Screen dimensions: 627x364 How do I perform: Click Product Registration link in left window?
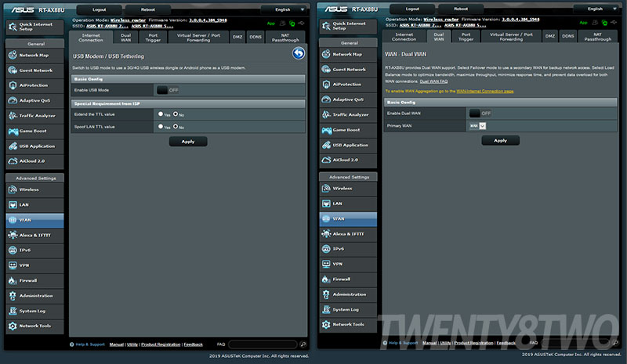pos(161,344)
